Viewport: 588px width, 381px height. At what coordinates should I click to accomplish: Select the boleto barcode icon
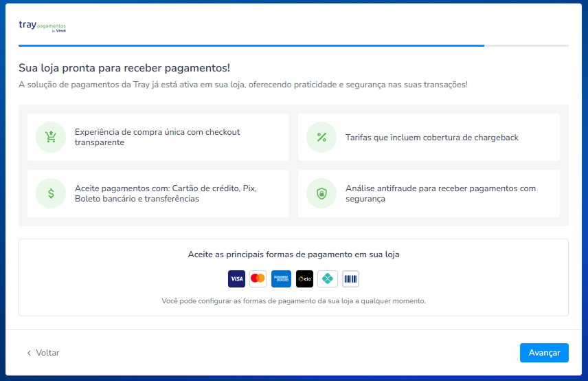pos(350,279)
